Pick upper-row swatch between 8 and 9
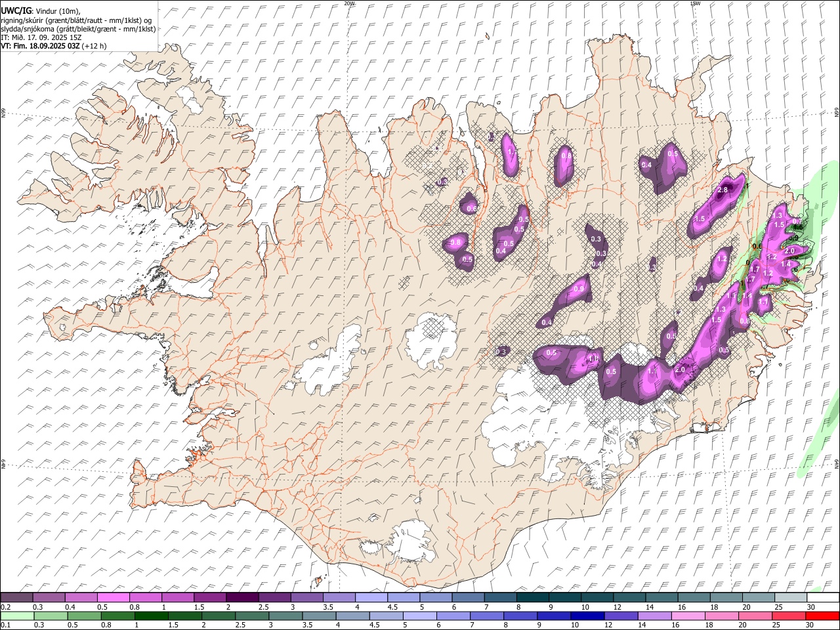 (533, 598)
